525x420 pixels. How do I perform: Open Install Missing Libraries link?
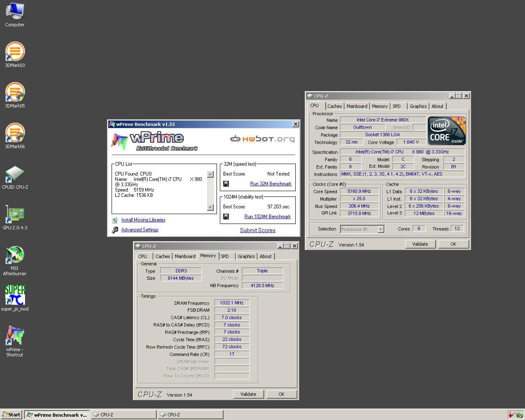coord(143,220)
